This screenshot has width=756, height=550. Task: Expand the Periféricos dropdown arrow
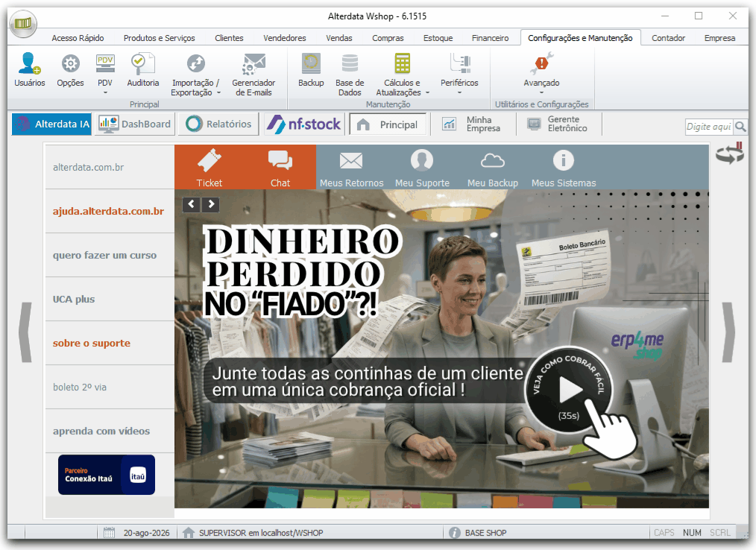[x=459, y=92]
